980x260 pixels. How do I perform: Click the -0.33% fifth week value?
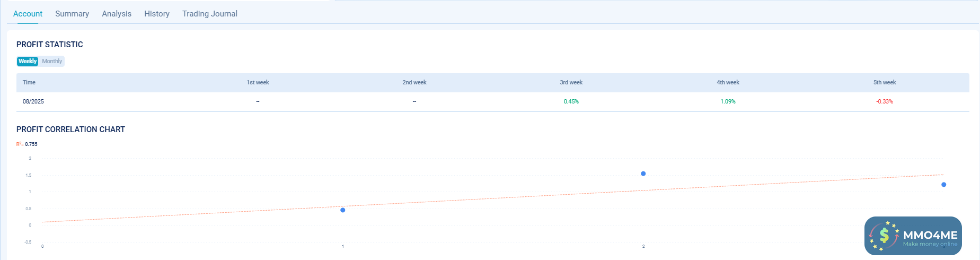(x=885, y=101)
